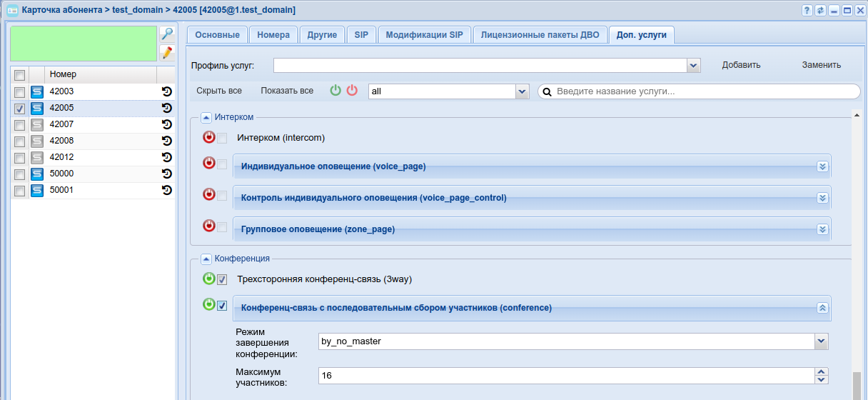This screenshot has height=400, width=868.
Task: Toggle the select-all checkbox in Номер header
Action: [20, 75]
